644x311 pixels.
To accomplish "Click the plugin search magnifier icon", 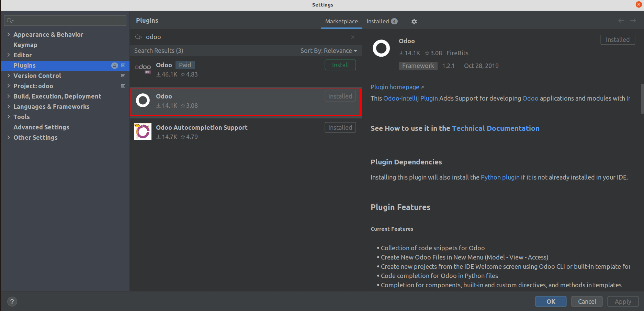I will (x=138, y=37).
